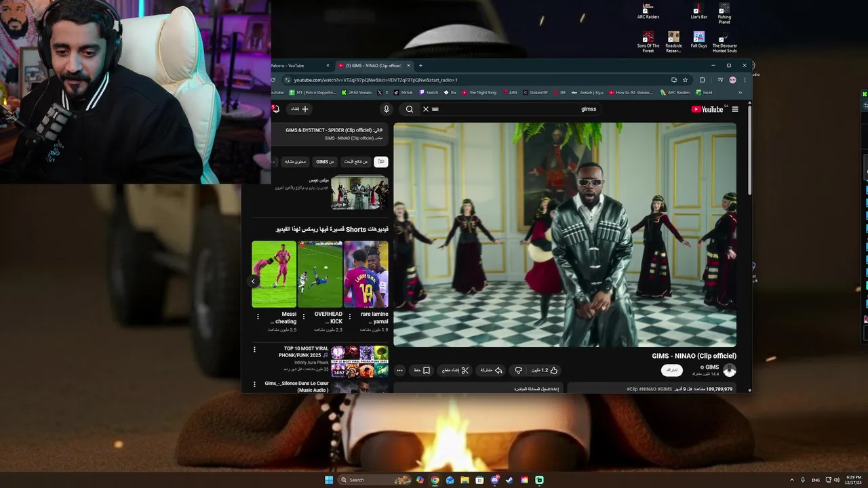Show hidden system tray icons
This screenshot has height=488, width=868.
click(x=791, y=480)
